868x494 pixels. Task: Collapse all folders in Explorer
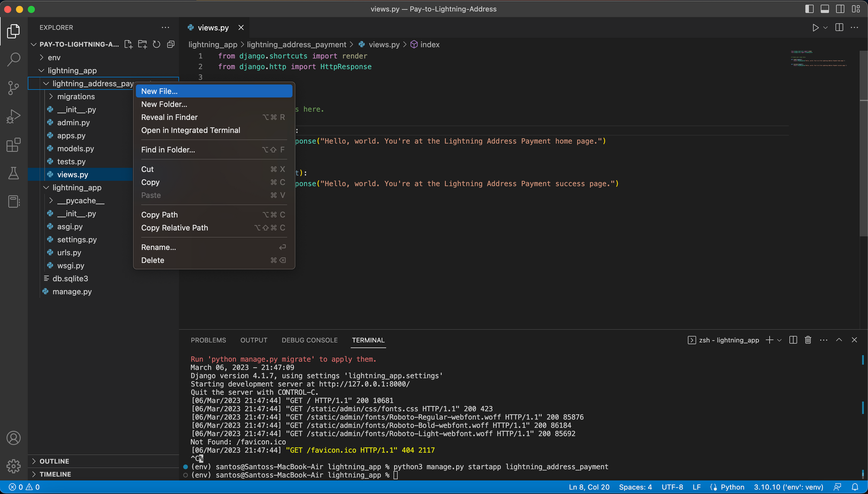point(171,44)
